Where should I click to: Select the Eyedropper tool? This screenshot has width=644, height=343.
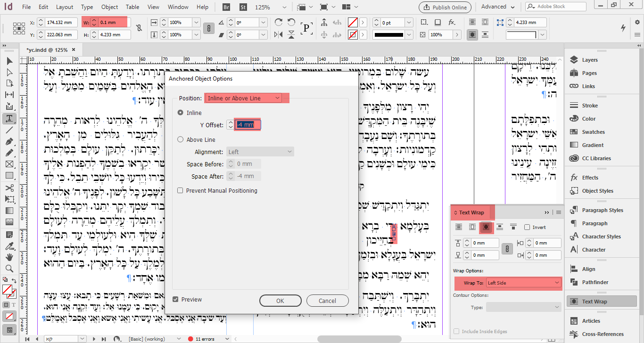coord(9,245)
